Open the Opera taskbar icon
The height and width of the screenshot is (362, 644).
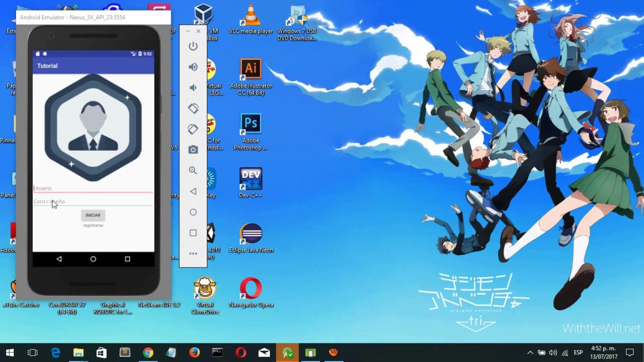point(240,352)
